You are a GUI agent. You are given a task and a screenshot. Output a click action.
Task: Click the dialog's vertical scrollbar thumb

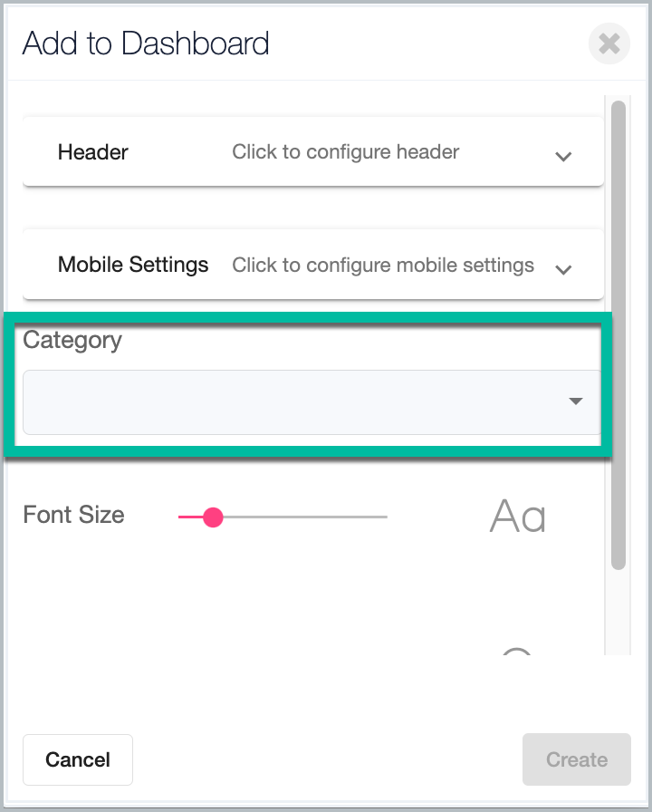coord(618,335)
